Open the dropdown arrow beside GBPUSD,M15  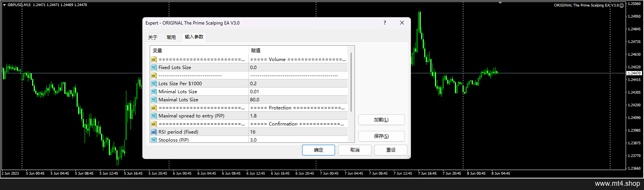tap(4, 5)
